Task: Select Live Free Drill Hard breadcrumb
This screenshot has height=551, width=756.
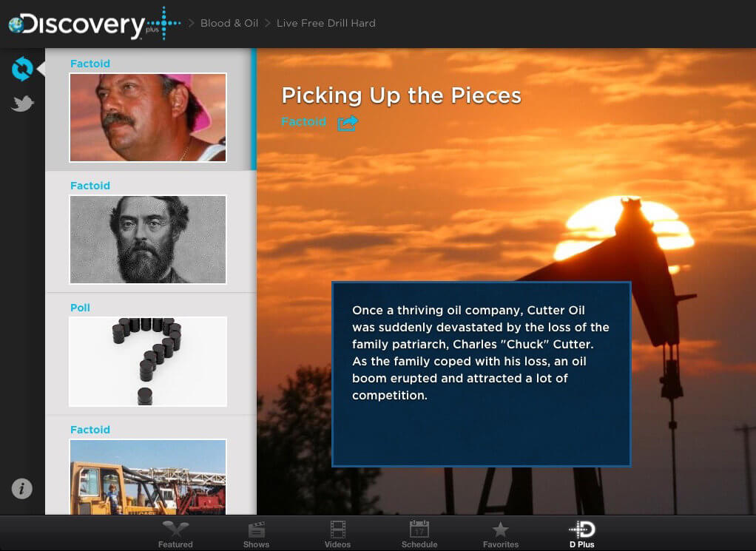Action: 326,23
